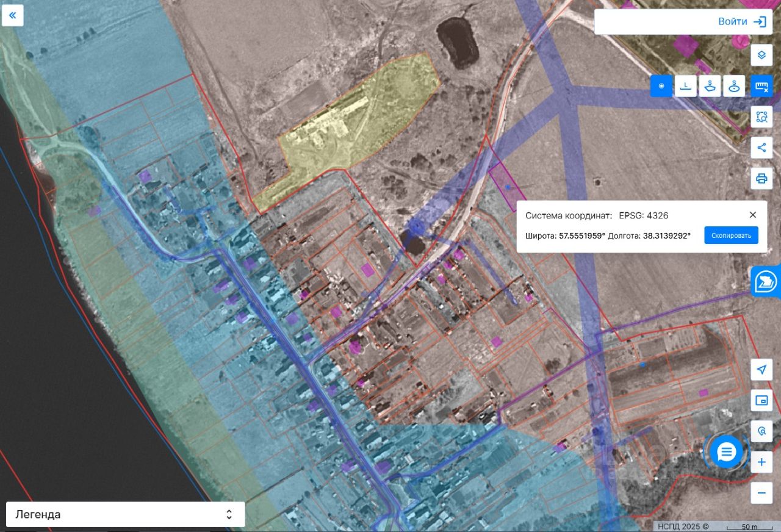Toggle the overview mini-map

pos(761,400)
